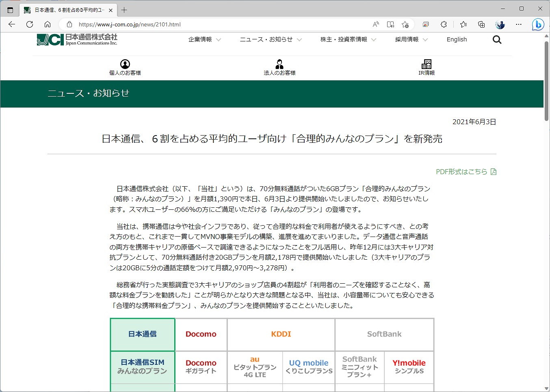Click the IR情報 label link
The image size is (550, 392).
click(x=427, y=73)
